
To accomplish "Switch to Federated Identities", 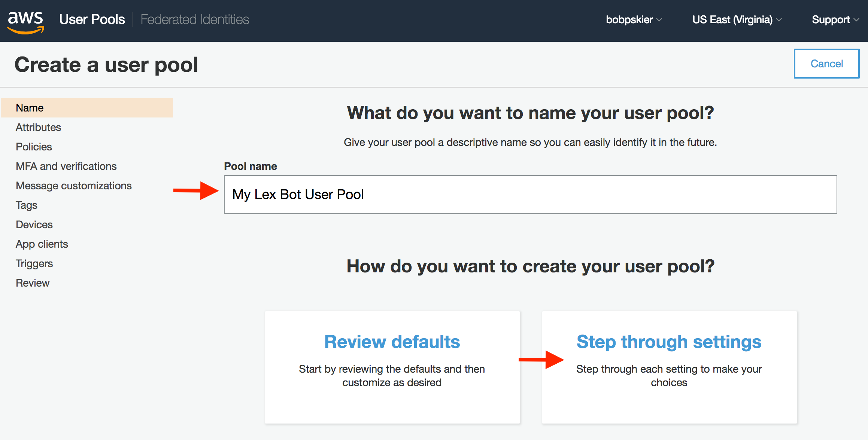I will pyautogui.click(x=195, y=19).
